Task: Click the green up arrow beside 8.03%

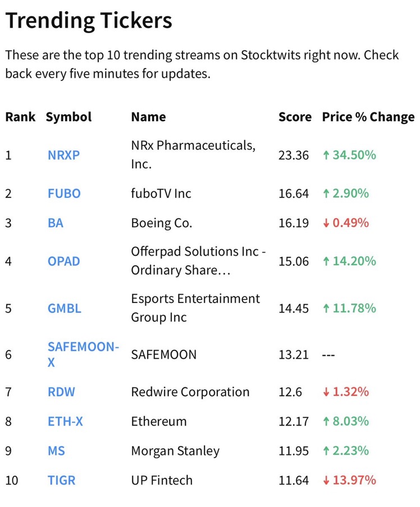Action: [326, 422]
